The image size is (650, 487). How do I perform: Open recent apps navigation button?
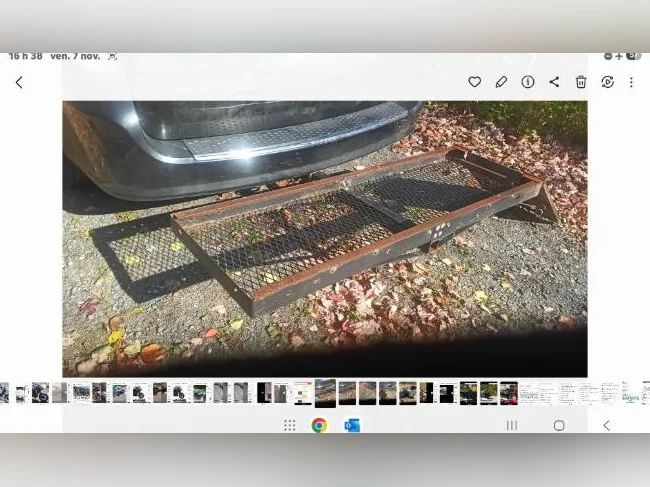click(512, 425)
